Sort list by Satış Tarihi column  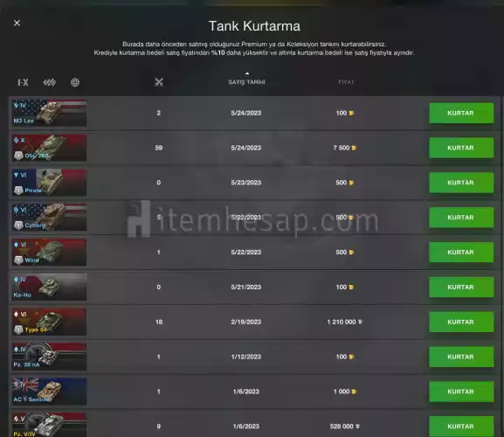point(246,82)
